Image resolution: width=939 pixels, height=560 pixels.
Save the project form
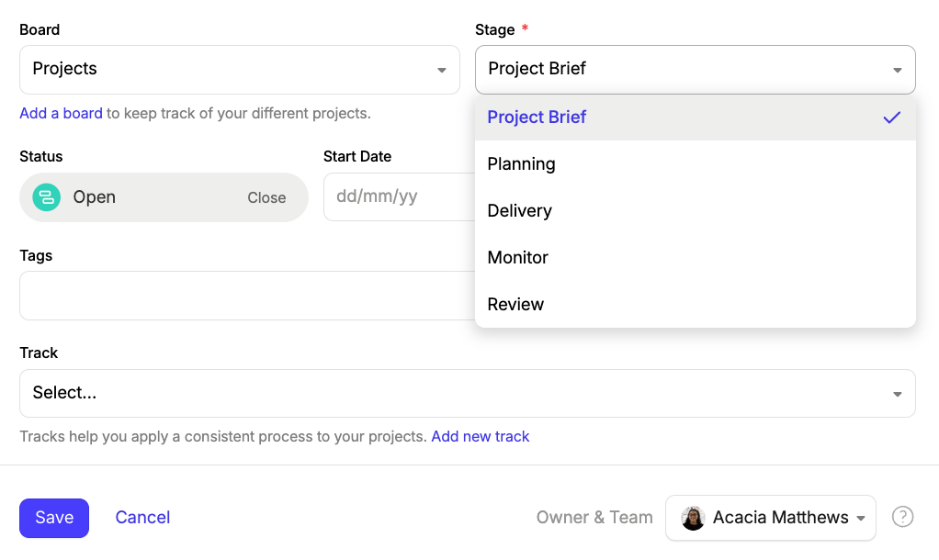pyautogui.click(x=54, y=518)
